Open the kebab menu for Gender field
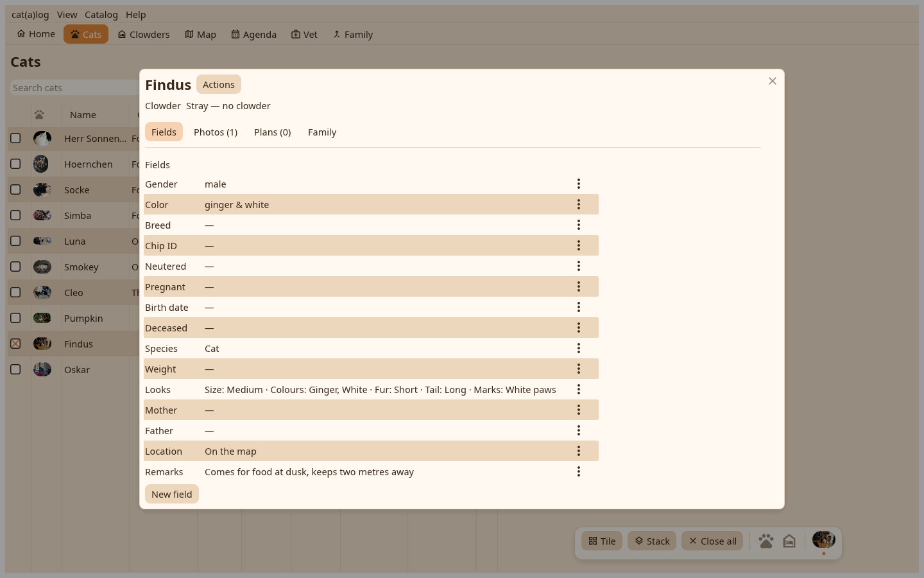The width and height of the screenshot is (924, 578). (579, 184)
